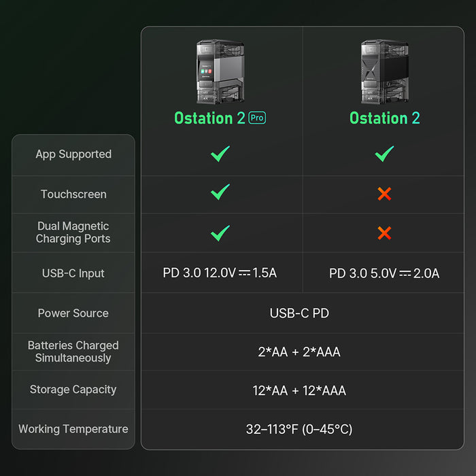
Task: Click the 32–113°F working temperature value
Action: pyautogui.click(x=299, y=429)
